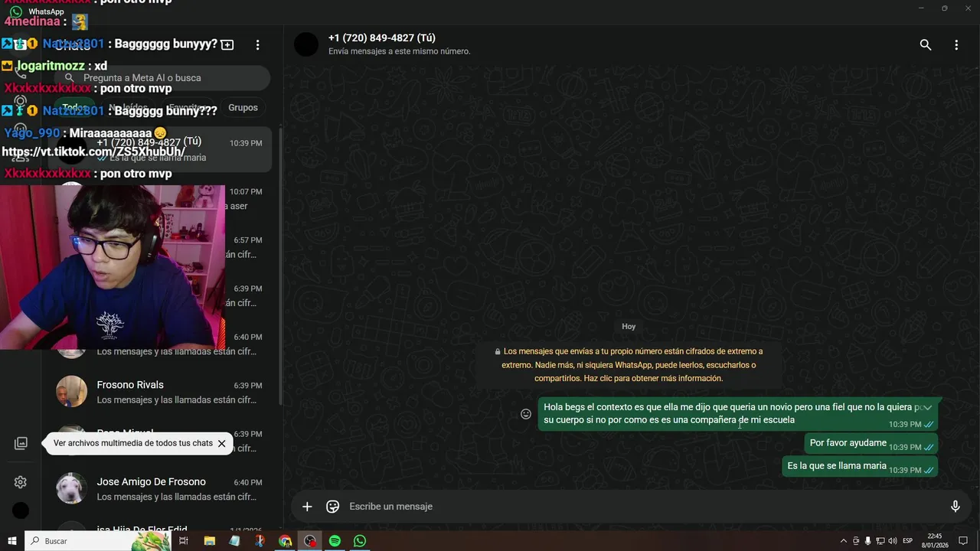This screenshot has height=551, width=980.
Task: Start a new chat with plus icon
Action: (x=227, y=45)
